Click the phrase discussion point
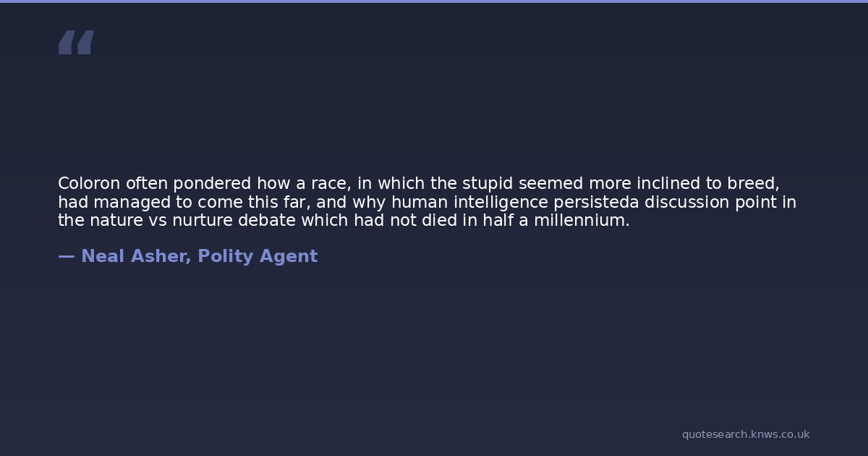Image resolution: width=868 pixels, height=456 pixels. [710, 203]
